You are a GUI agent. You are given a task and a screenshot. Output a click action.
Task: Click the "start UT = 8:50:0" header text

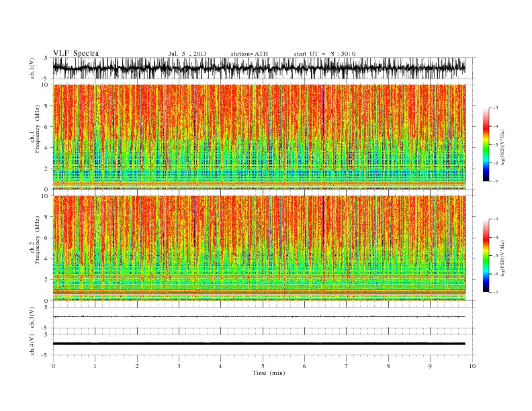pyautogui.click(x=324, y=54)
